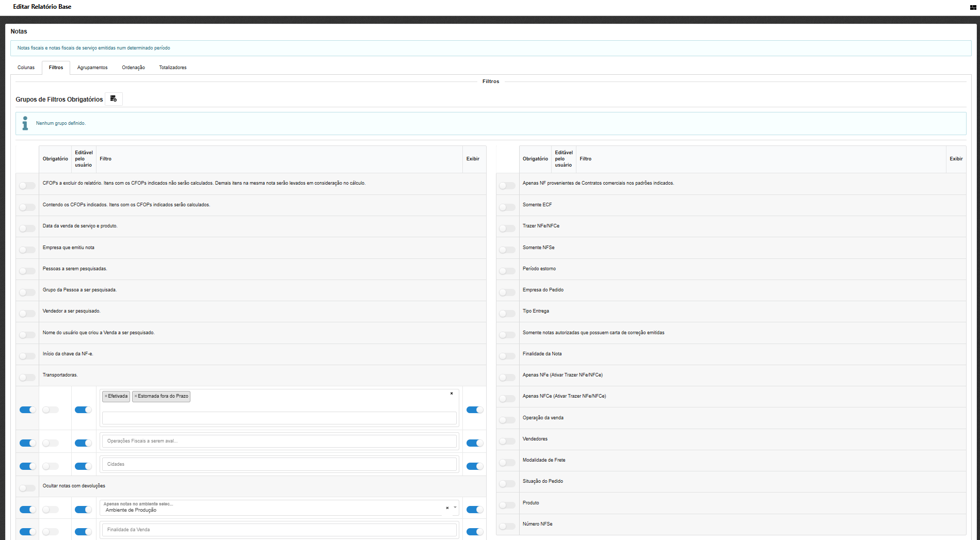Open the Totalizadores tab
Image resolution: width=980 pixels, height=540 pixels.
(173, 68)
